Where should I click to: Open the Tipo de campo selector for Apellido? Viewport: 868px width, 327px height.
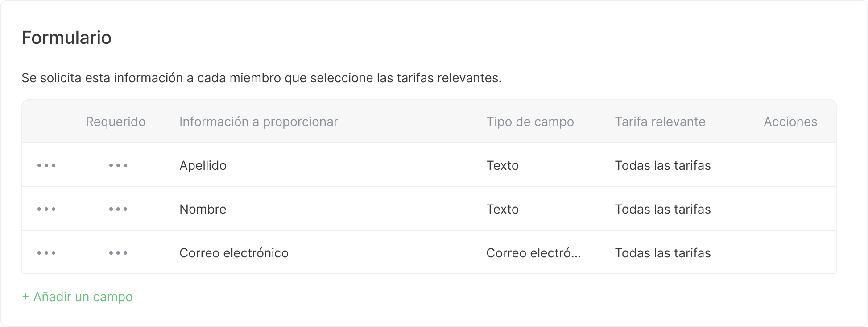point(503,165)
